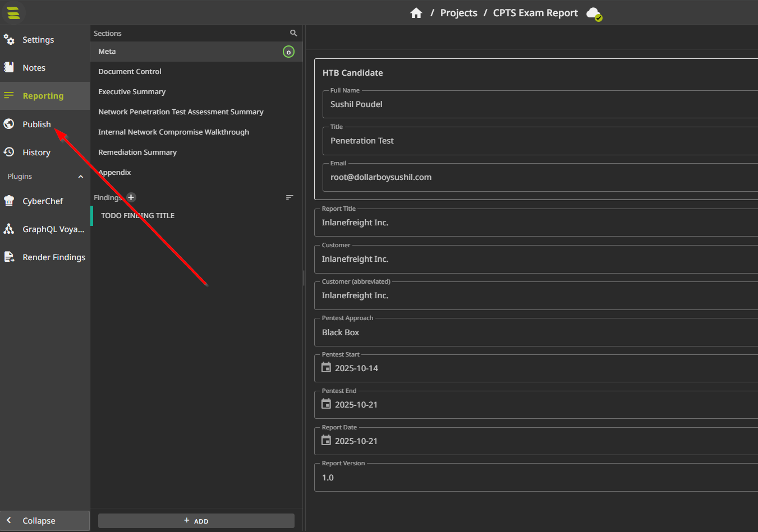
Task: Navigate to Projects in the breadcrumb
Action: point(458,13)
